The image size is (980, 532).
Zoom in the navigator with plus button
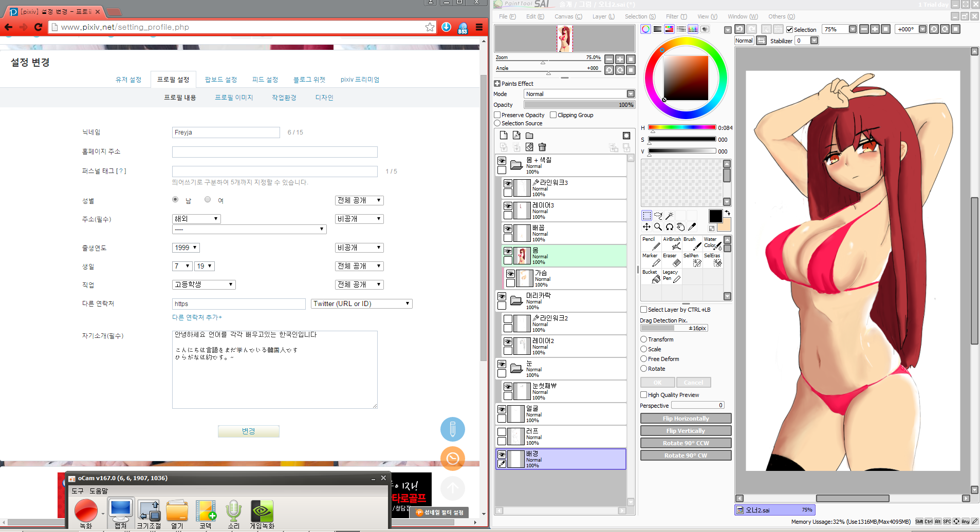pyautogui.click(x=620, y=60)
